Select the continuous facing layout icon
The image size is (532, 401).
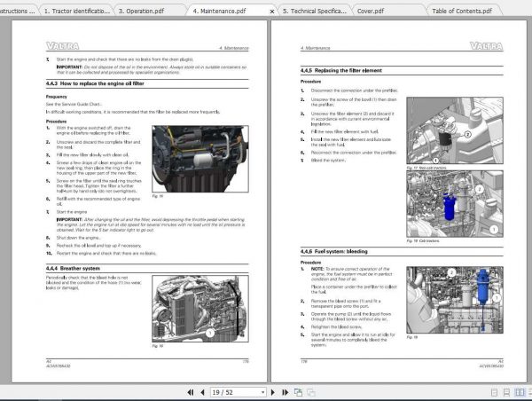coord(529,392)
